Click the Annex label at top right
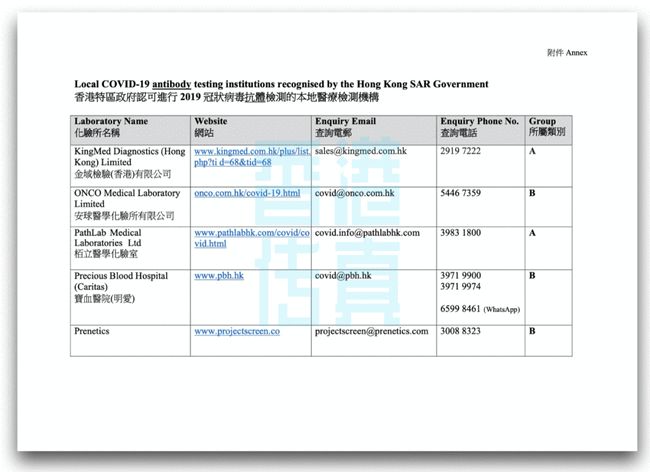This screenshot has height=472, width=650. (x=567, y=53)
